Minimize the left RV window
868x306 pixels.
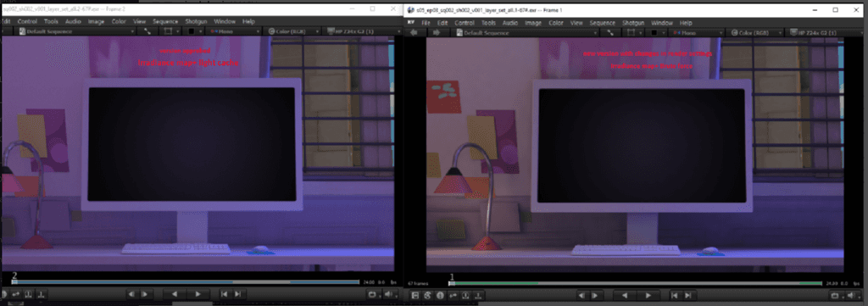pyautogui.click(x=351, y=8)
